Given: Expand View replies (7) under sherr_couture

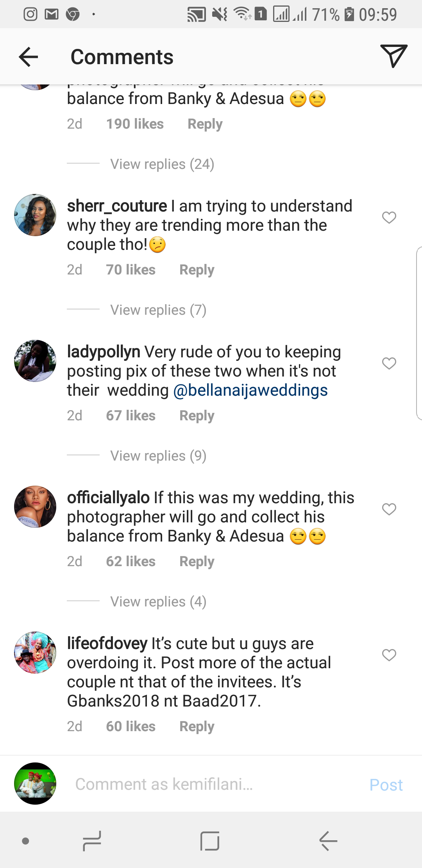Looking at the screenshot, I should click(158, 310).
